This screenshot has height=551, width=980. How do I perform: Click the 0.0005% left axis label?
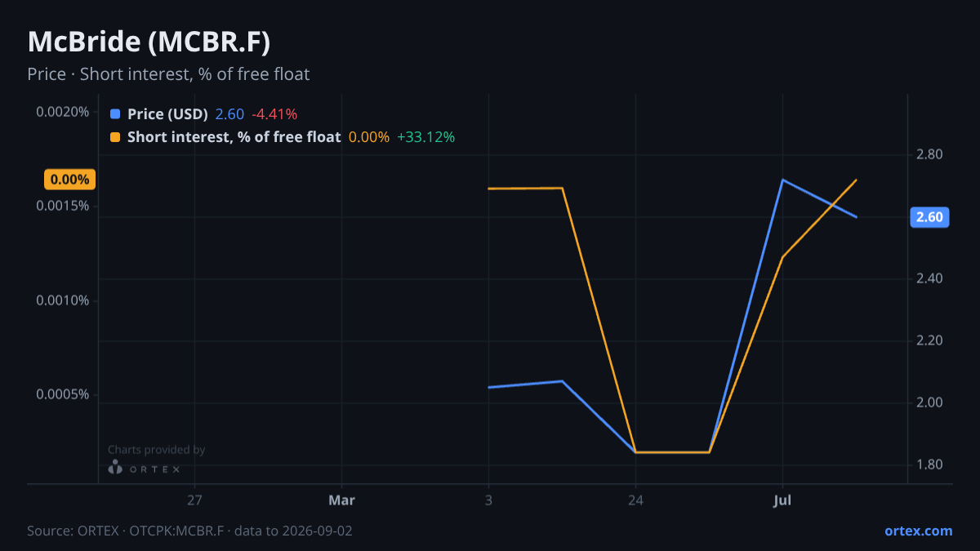tap(63, 394)
